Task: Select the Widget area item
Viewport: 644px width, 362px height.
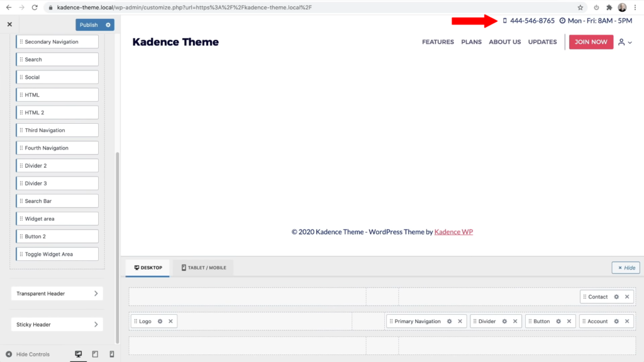Action: point(57,219)
